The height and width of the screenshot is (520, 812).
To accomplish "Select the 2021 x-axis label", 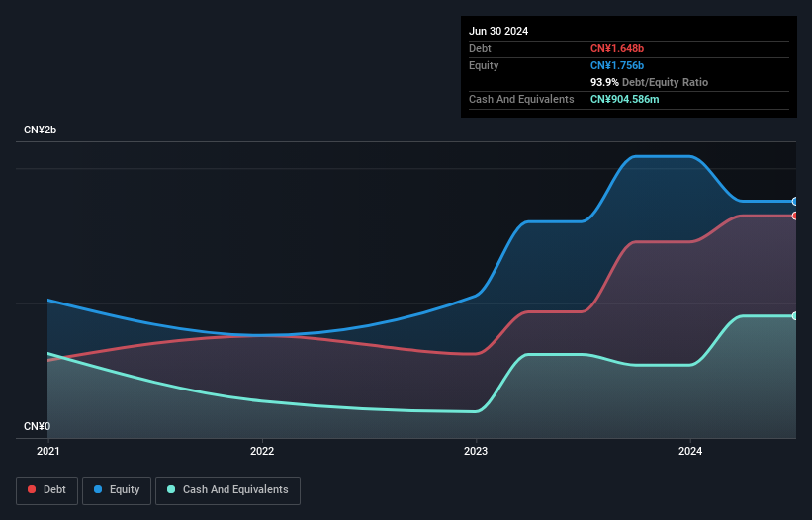I will pos(48,451).
